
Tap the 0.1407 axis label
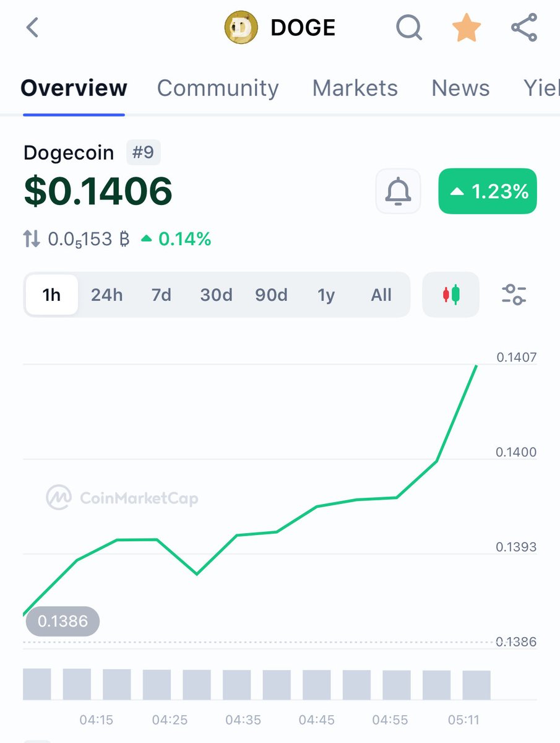516,357
